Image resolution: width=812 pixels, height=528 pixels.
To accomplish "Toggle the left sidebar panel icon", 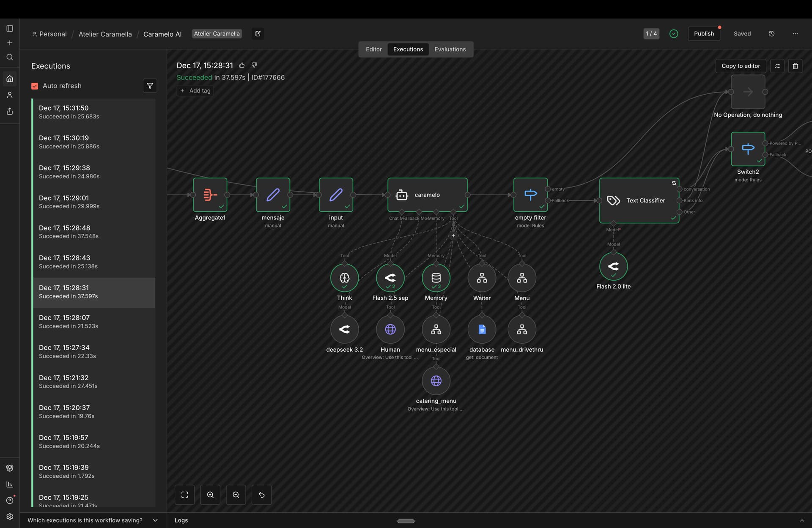I will point(10,28).
